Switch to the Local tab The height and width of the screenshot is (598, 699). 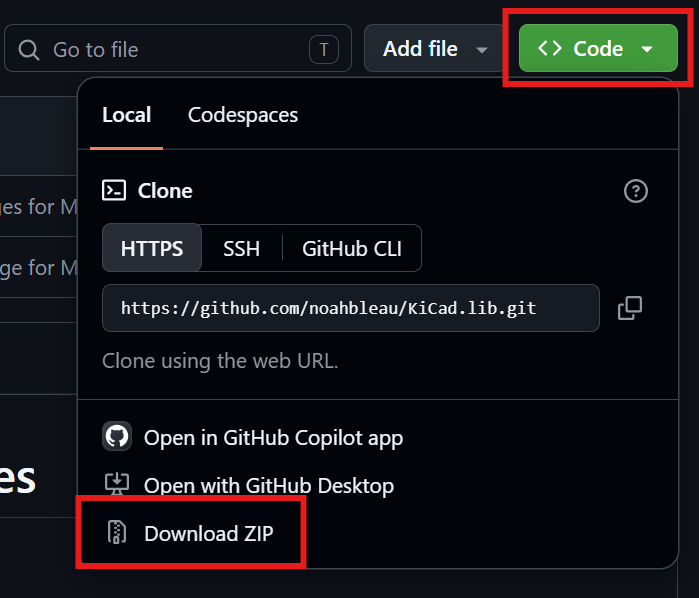pos(127,115)
